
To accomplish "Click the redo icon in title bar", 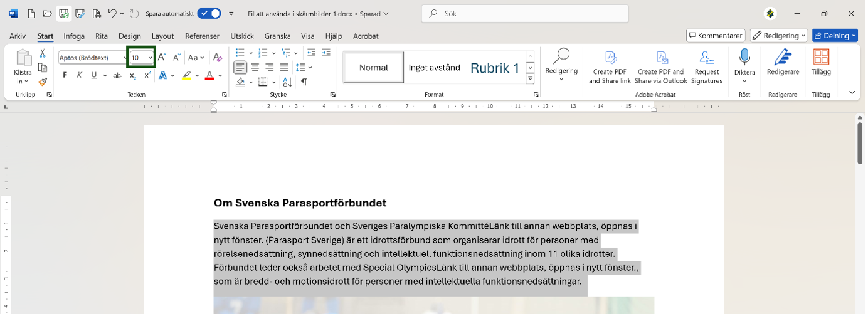I will pos(134,13).
